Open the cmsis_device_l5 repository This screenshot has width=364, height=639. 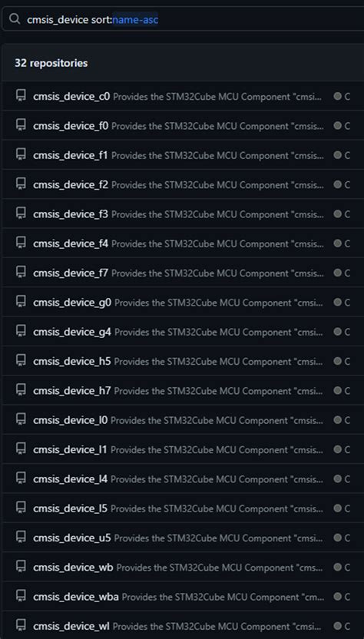tap(71, 508)
